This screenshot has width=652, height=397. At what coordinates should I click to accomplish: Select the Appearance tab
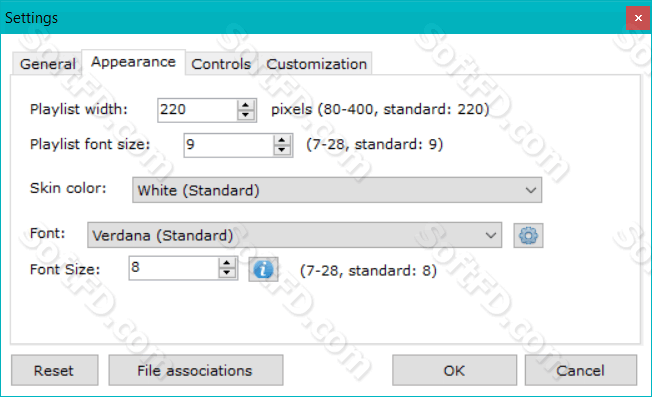tap(133, 62)
